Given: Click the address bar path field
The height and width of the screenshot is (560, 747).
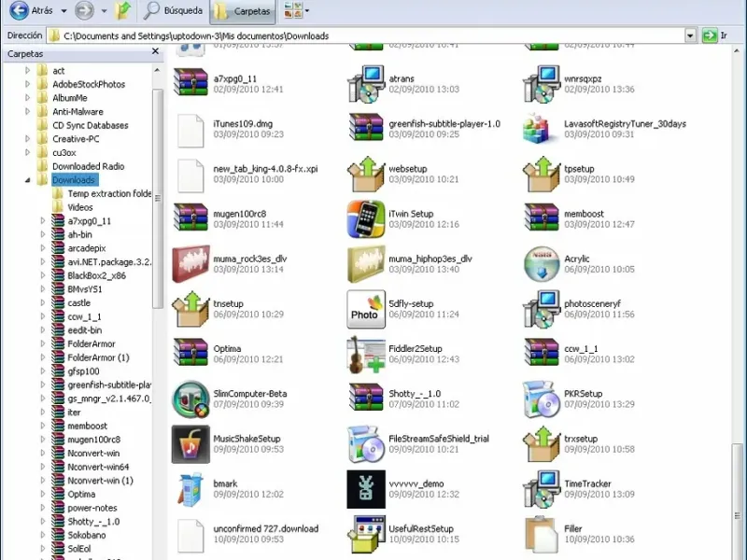Looking at the screenshot, I should [x=365, y=35].
